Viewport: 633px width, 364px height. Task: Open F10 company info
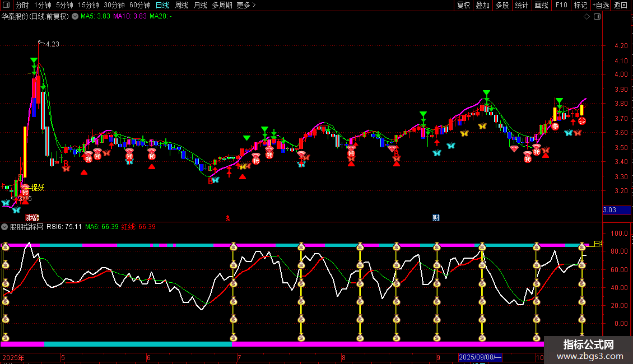click(561, 5)
